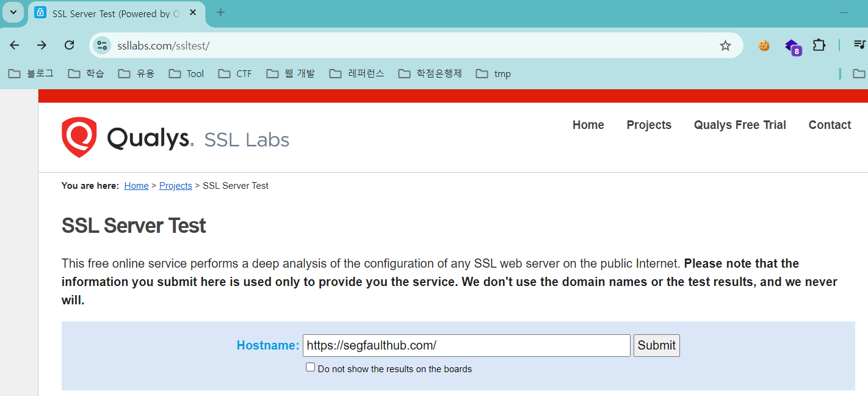This screenshot has width=868, height=396.
Task: Click the browser back arrow
Action: (15, 45)
